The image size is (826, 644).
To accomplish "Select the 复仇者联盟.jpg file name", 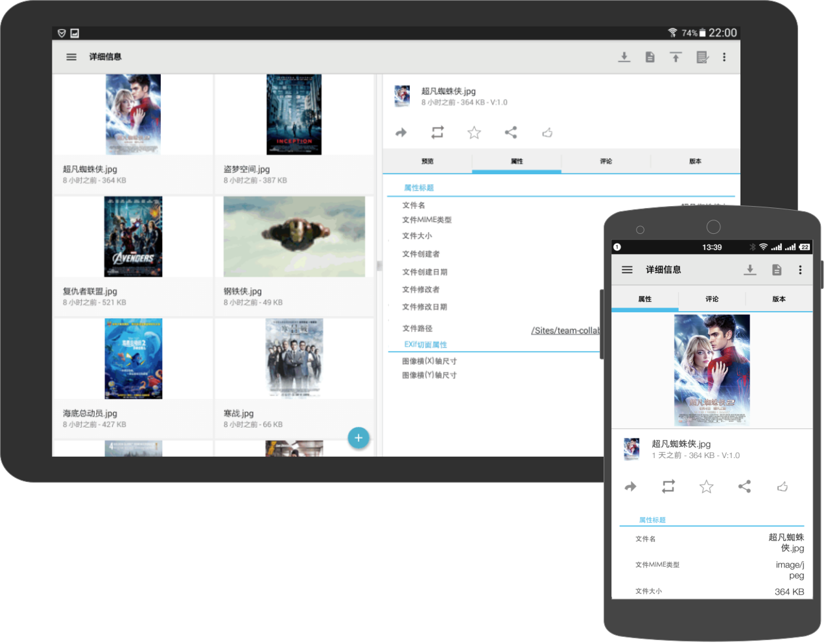I will pos(90,292).
